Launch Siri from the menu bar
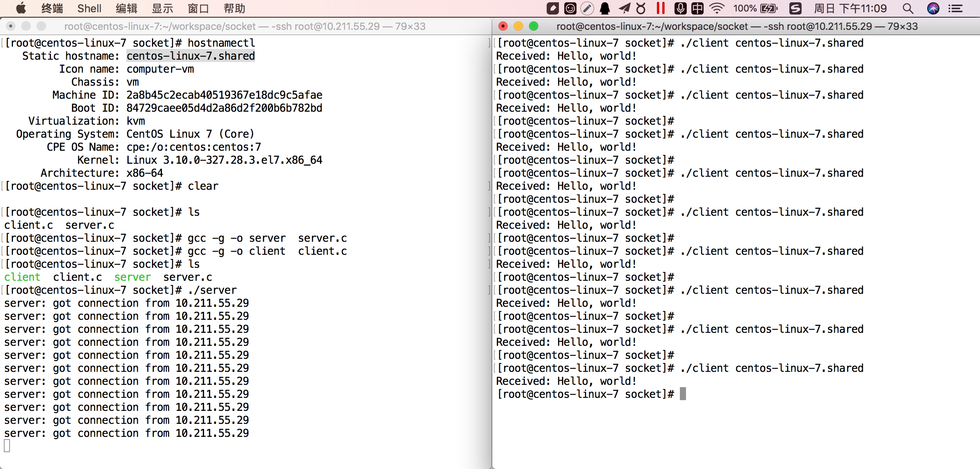Image resolution: width=980 pixels, height=469 pixels. tap(933, 8)
